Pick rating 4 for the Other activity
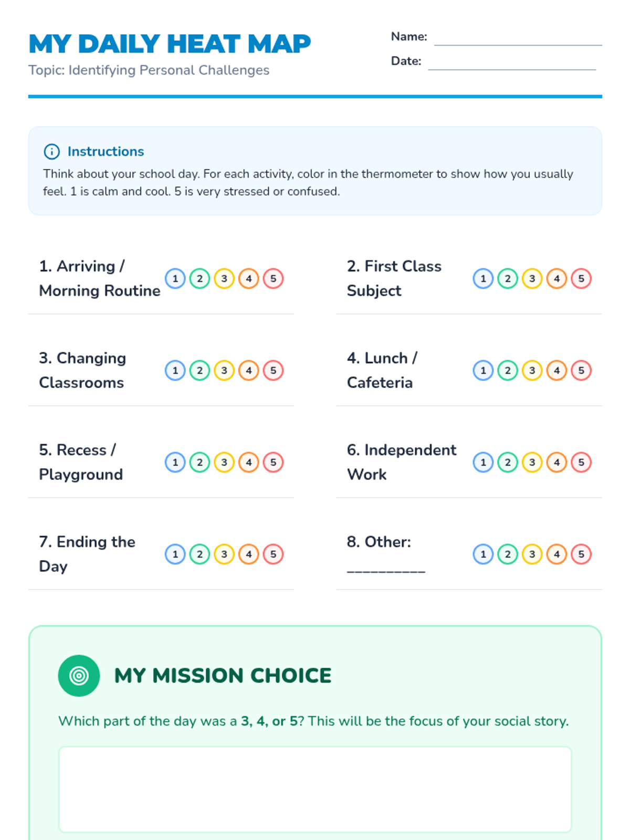The width and height of the screenshot is (630, 840). pyautogui.click(x=556, y=554)
